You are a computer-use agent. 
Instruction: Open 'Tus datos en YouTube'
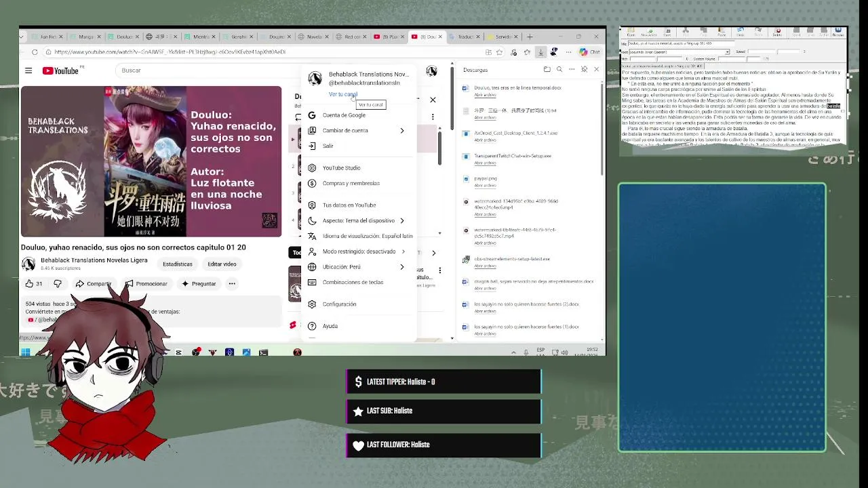pyautogui.click(x=349, y=205)
